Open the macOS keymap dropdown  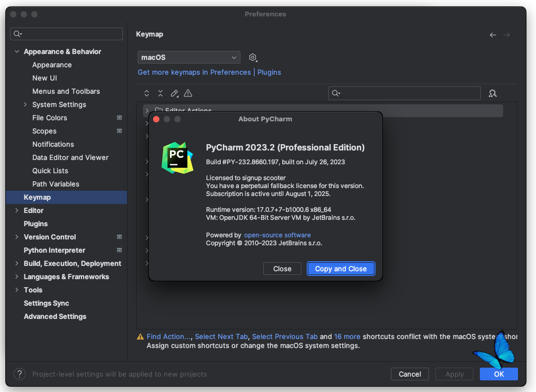pyautogui.click(x=189, y=57)
